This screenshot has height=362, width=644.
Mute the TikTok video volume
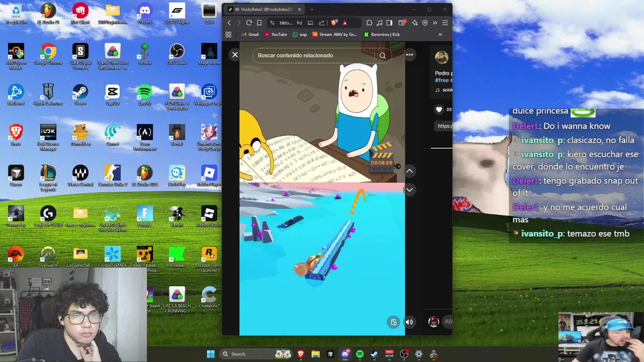point(410,322)
